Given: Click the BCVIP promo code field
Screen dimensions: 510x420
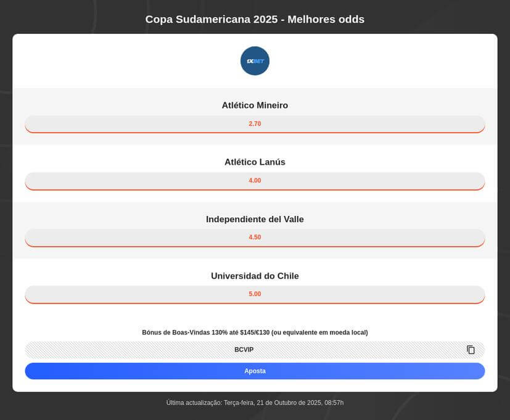Looking at the screenshot, I should click(x=244, y=350).
